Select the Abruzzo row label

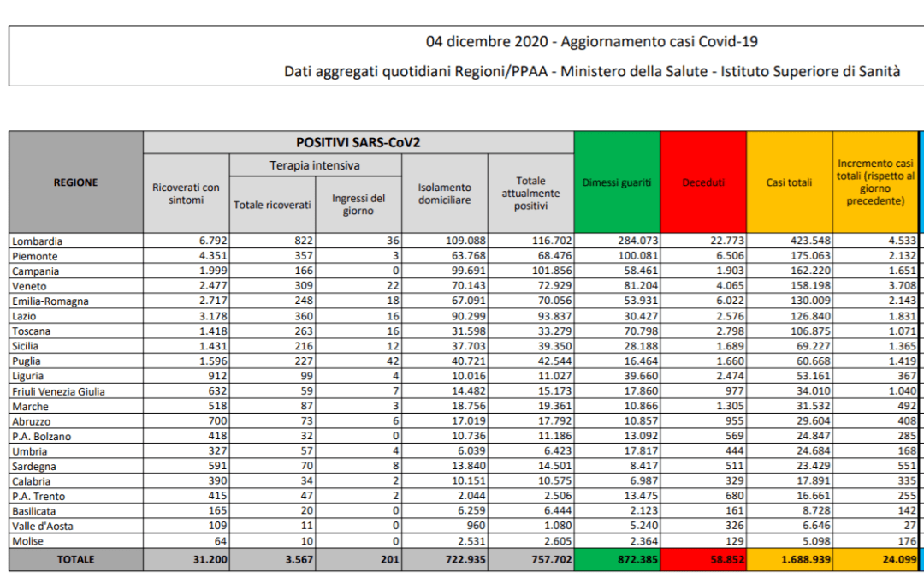pos(32,421)
